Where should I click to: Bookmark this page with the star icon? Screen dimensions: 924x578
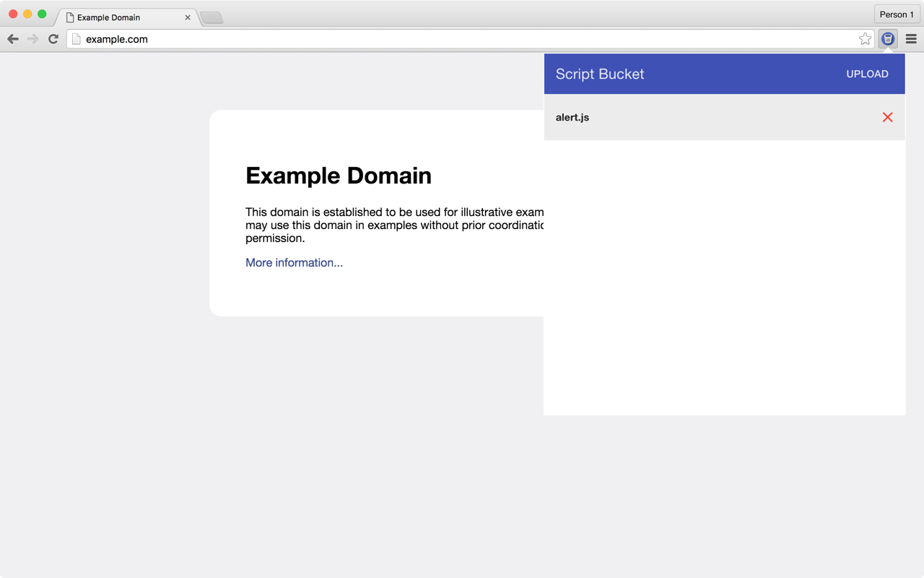[x=865, y=39]
